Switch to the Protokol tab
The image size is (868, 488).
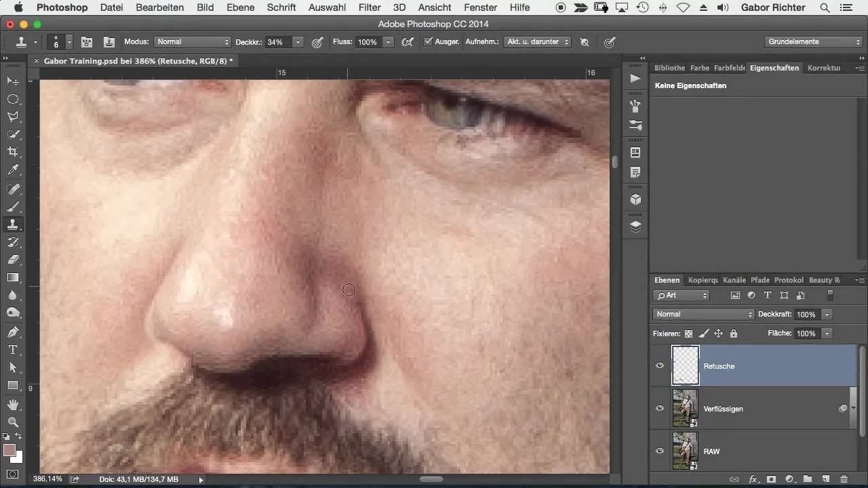point(789,280)
